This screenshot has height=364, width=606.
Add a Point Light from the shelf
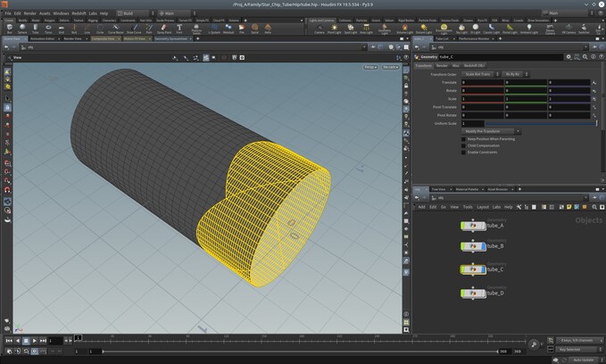click(x=335, y=29)
